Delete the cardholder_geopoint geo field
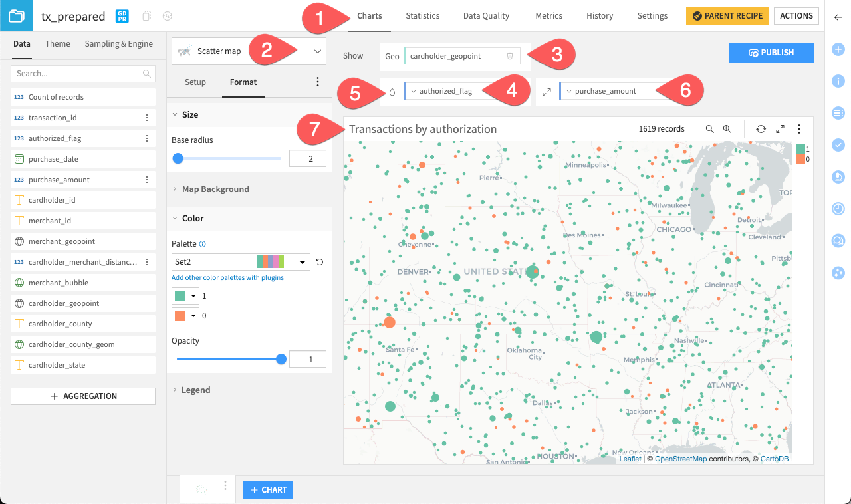The width and height of the screenshot is (851, 504). [510, 56]
